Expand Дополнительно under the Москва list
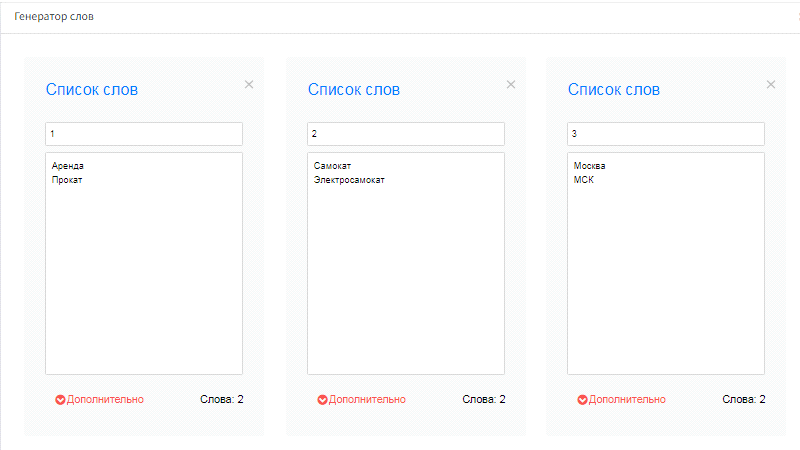Image resolution: width=800 pixels, height=450 pixels. pyautogui.click(x=621, y=400)
